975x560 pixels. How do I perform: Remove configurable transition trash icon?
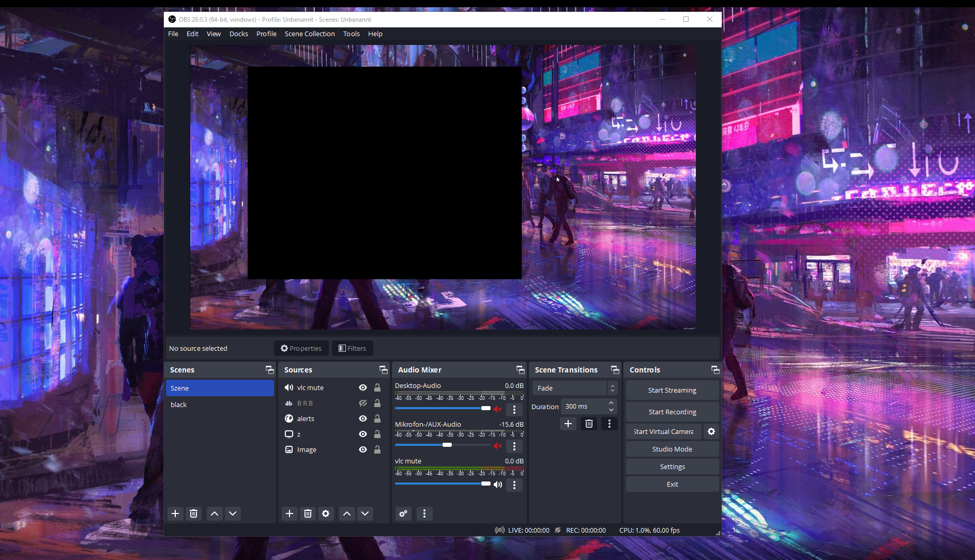point(589,424)
